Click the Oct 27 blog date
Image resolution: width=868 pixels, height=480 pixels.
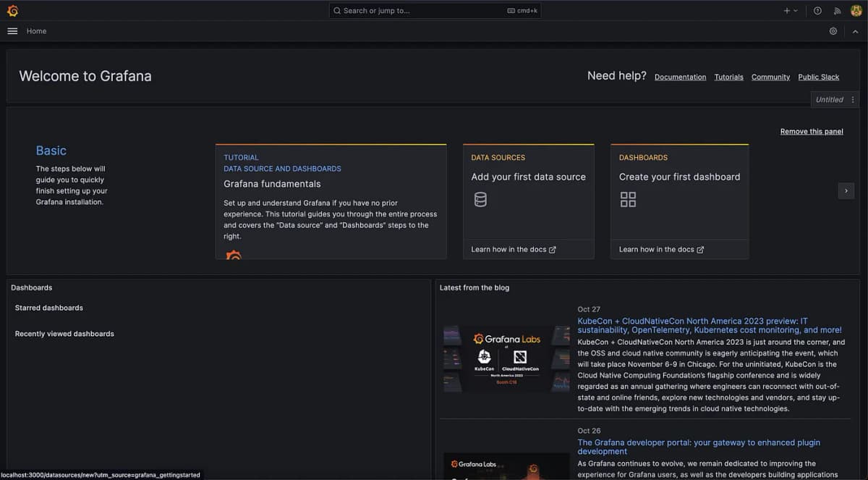589,309
